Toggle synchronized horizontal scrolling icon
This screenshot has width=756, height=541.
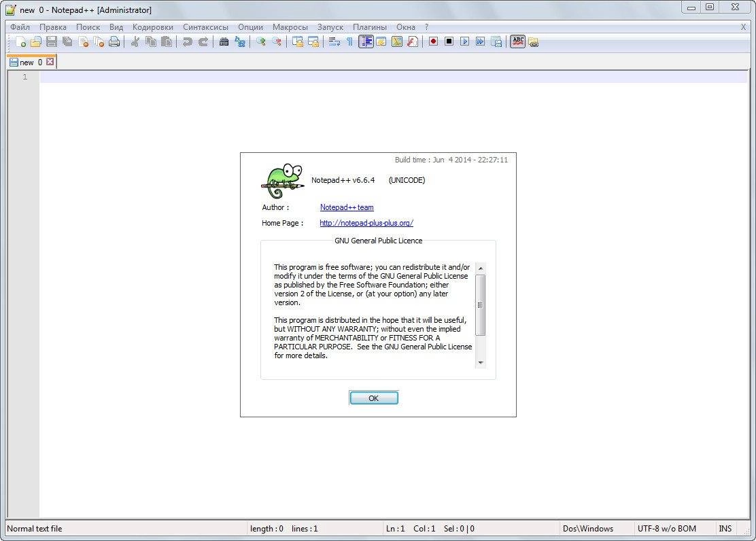click(x=313, y=42)
